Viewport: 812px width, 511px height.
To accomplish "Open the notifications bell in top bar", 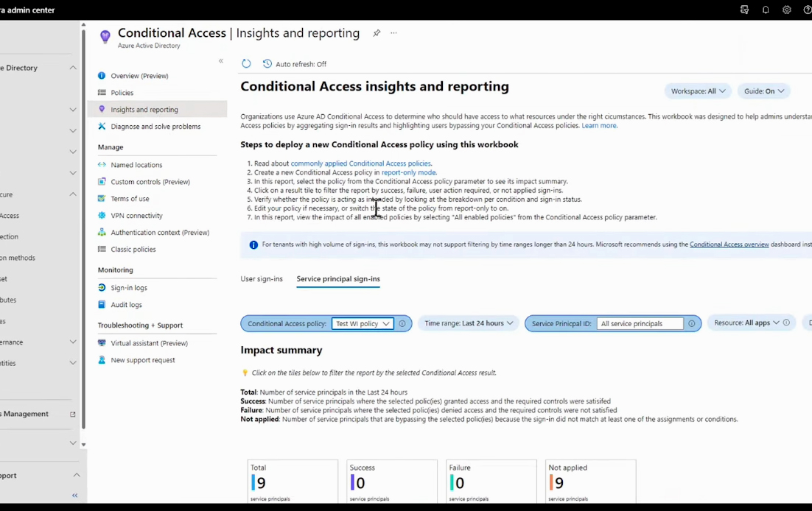I will pyautogui.click(x=766, y=10).
